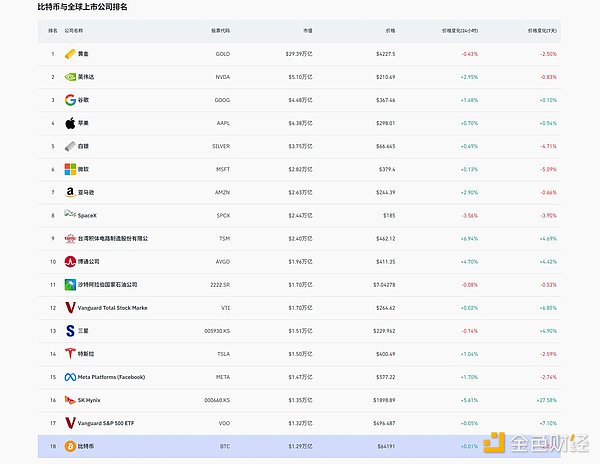The height and width of the screenshot is (464, 600).
Task: Open the Meta Platforms (Facebook) name
Action: point(111,377)
